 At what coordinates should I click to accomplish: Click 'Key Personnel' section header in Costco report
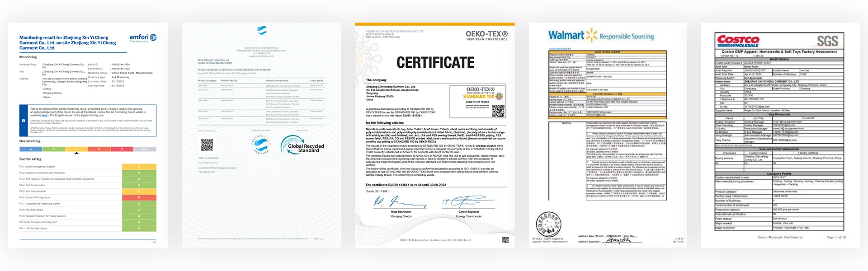tap(779, 114)
